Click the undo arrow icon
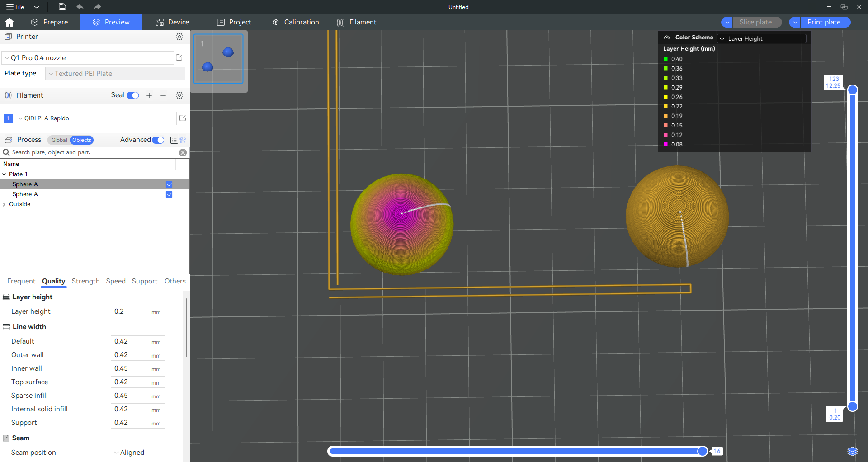Image resolution: width=868 pixels, height=462 pixels. [80, 7]
